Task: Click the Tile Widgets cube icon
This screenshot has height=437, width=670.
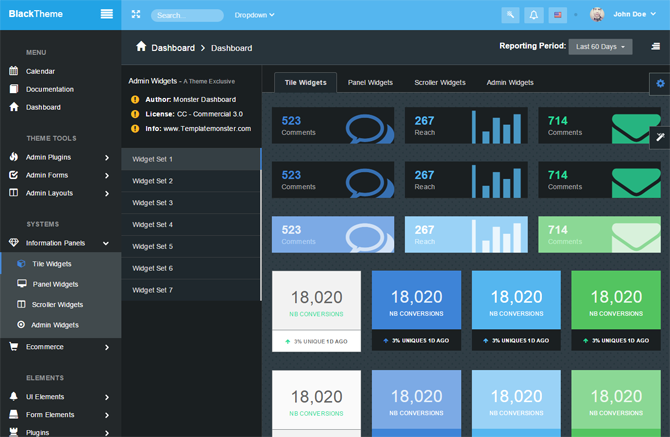Action: (21, 264)
